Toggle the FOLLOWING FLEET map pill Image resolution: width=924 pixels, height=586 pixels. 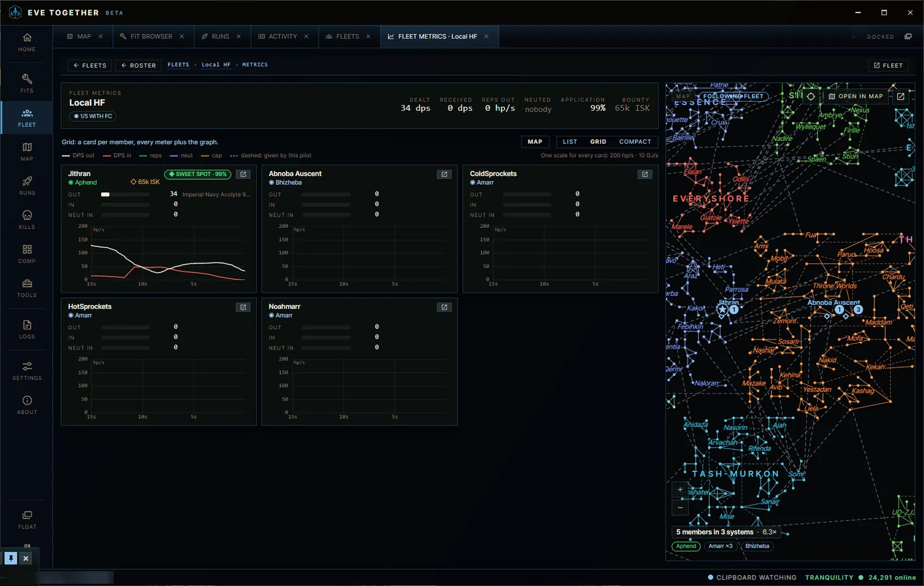[733, 96]
